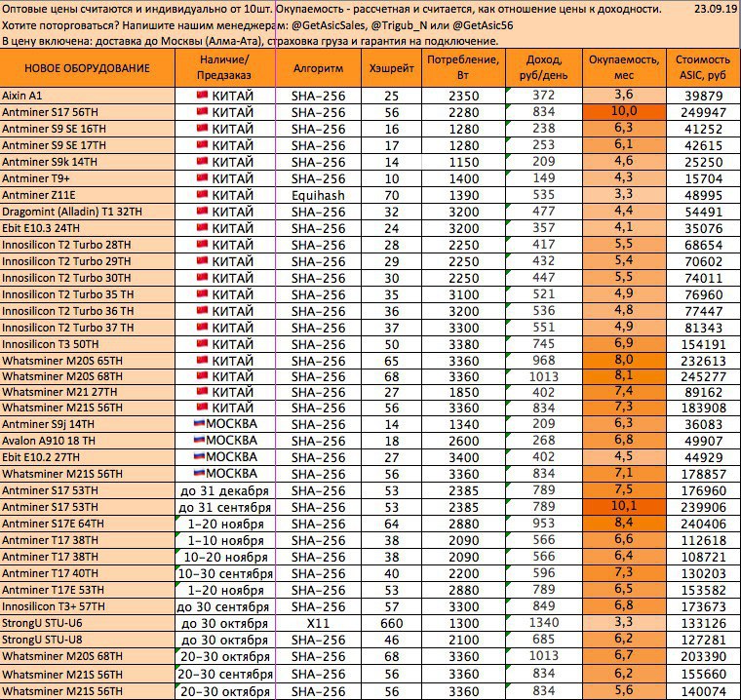The image size is (741, 700).
Task: Click the price cell '133126'
Action: click(703, 623)
